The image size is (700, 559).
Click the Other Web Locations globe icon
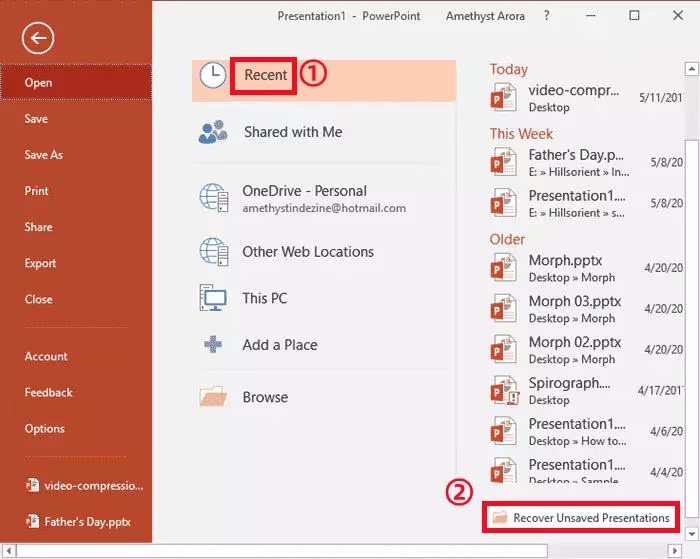pyautogui.click(x=214, y=251)
